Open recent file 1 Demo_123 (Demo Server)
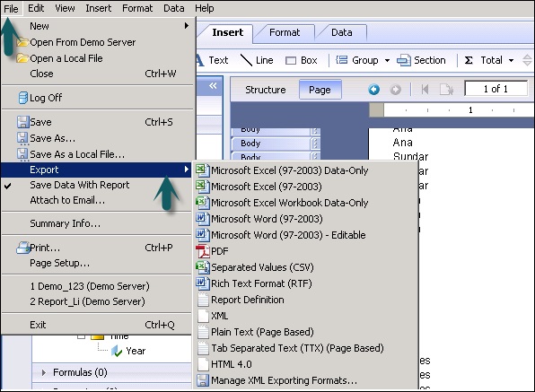535x392 pixels. pos(90,286)
